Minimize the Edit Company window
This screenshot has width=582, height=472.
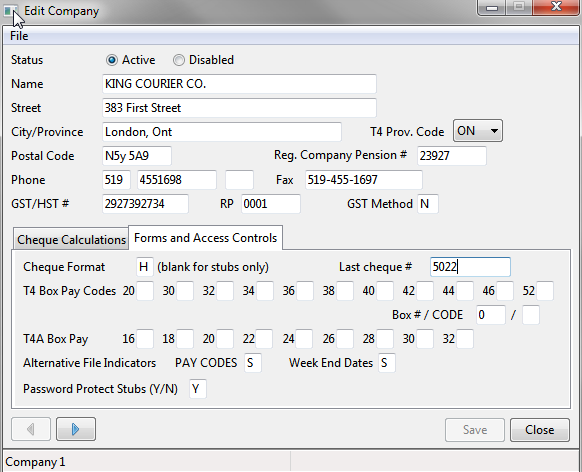[492, 7]
